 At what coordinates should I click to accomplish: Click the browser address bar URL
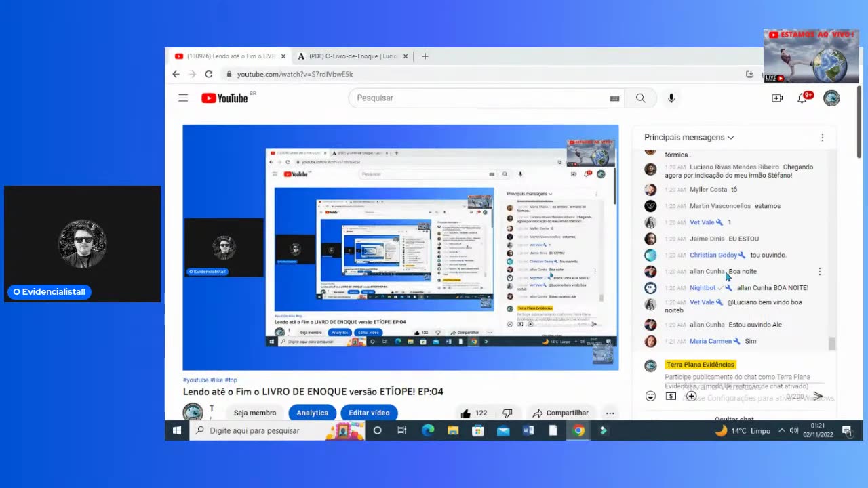pyautogui.click(x=295, y=74)
